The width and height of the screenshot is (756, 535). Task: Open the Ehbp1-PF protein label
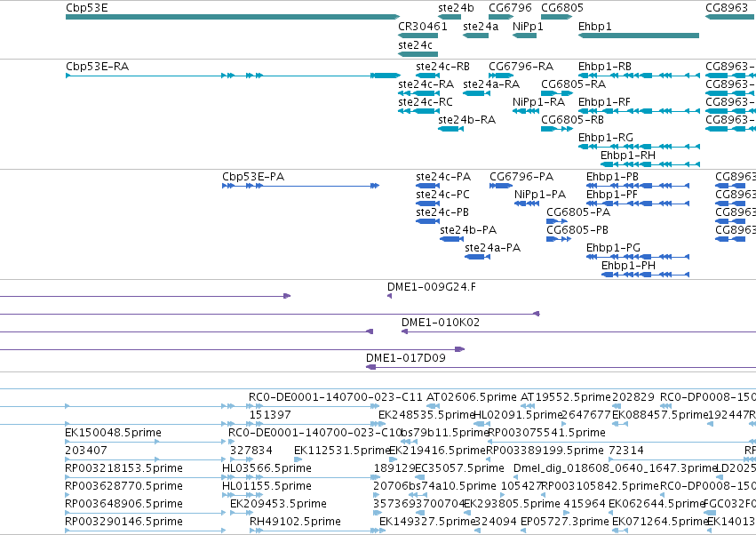612,195
